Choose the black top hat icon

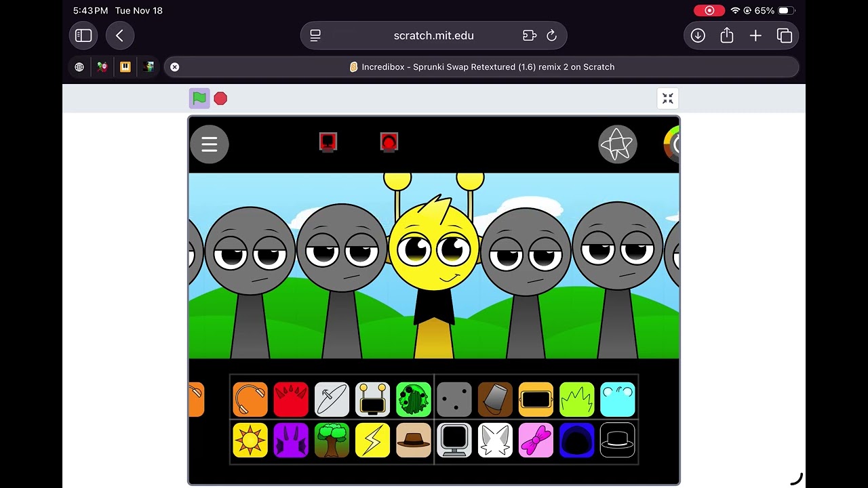618,440
